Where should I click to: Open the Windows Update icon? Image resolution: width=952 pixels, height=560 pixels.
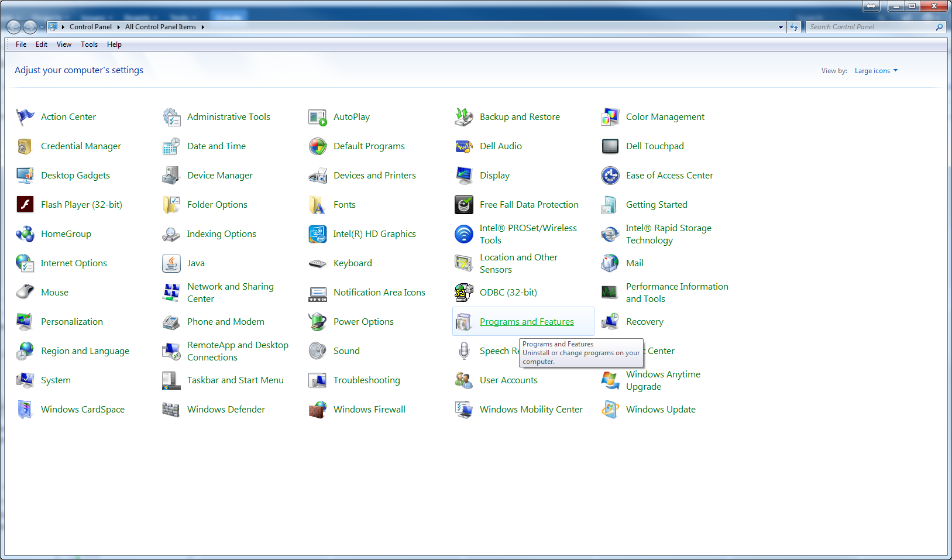pos(610,410)
